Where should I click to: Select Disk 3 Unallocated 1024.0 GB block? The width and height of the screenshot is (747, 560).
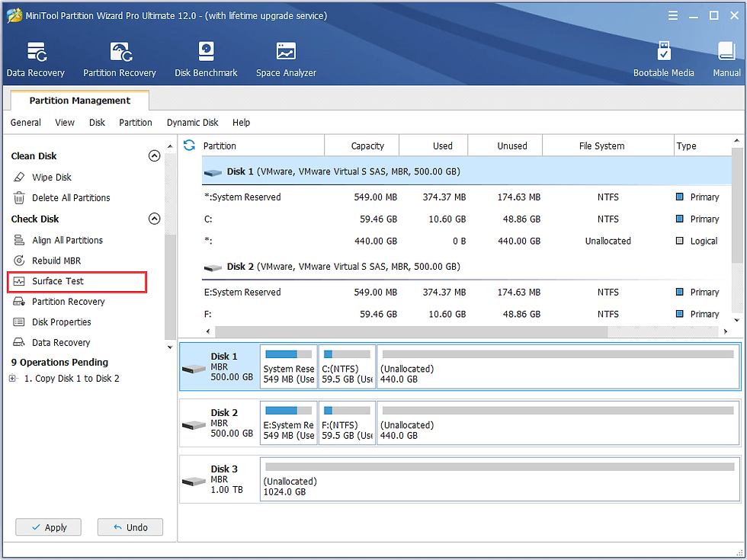point(500,479)
